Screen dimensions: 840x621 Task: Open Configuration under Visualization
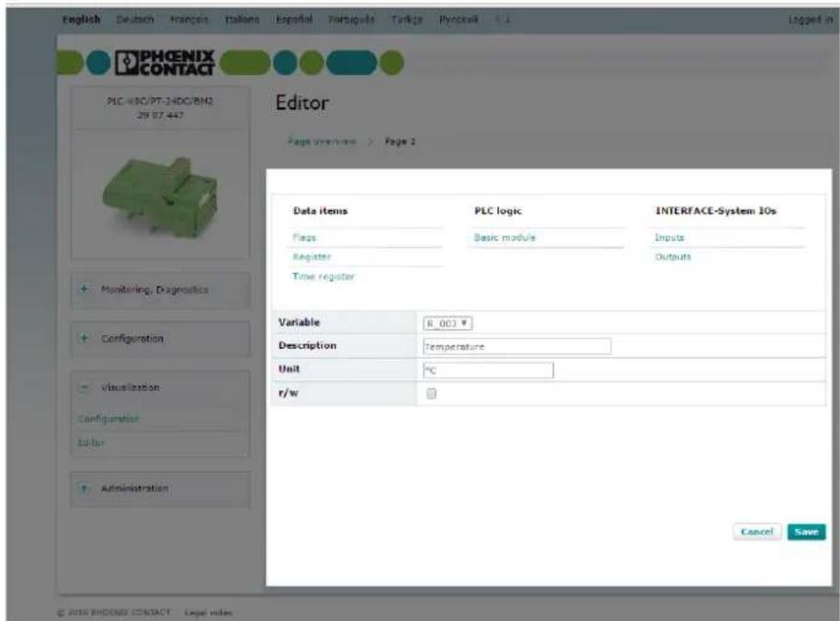coord(108,418)
